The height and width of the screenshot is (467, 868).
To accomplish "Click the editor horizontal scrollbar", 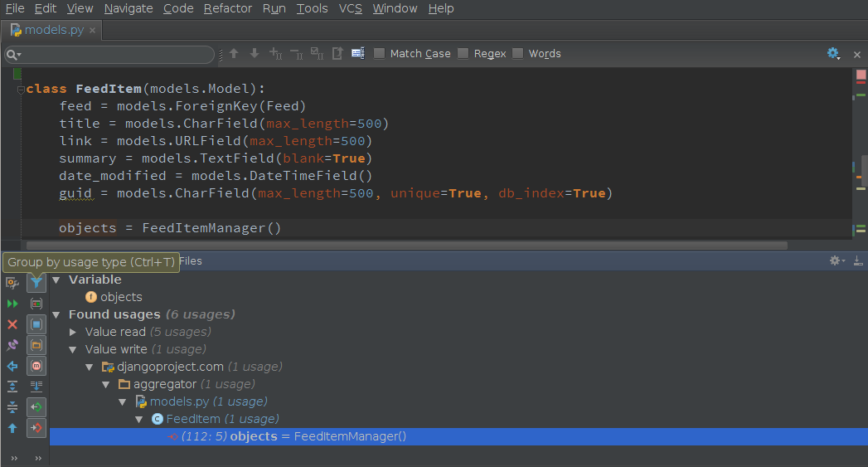I will (407, 246).
